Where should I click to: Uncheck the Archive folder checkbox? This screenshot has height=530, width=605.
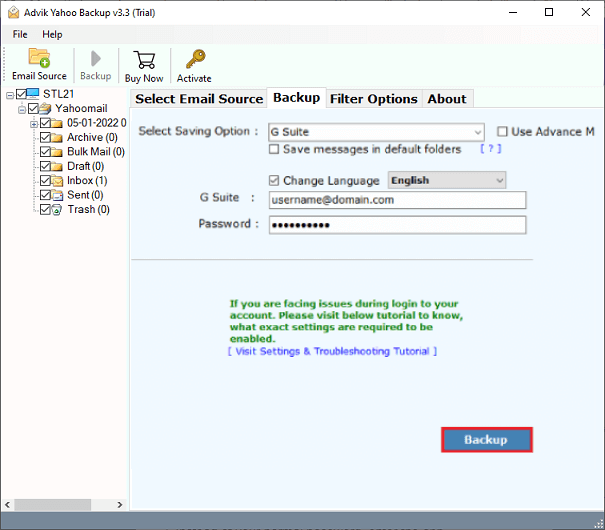click(45, 137)
